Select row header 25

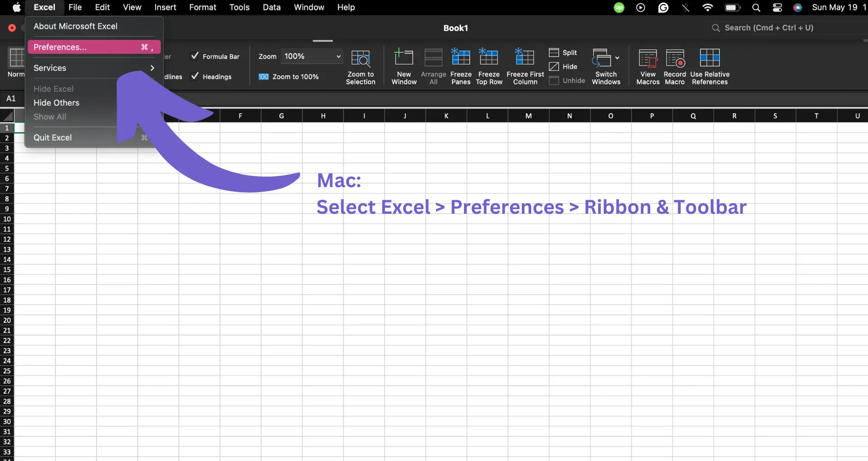pyautogui.click(x=7, y=371)
